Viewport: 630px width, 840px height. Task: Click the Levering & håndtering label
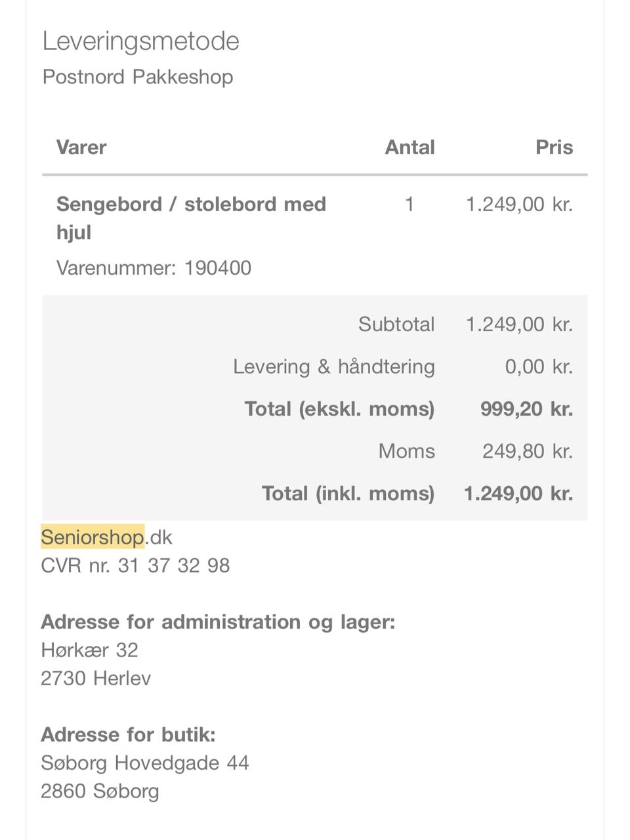tap(333, 367)
